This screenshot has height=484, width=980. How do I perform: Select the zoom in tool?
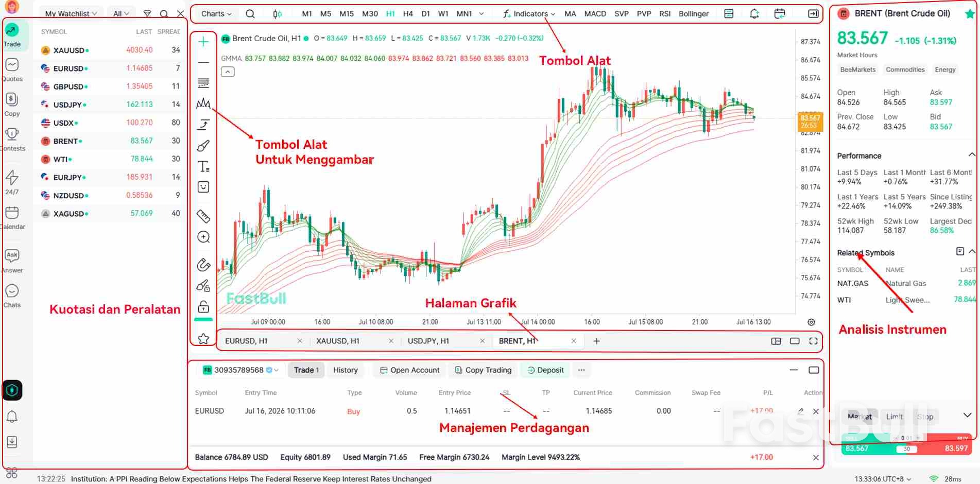(203, 237)
